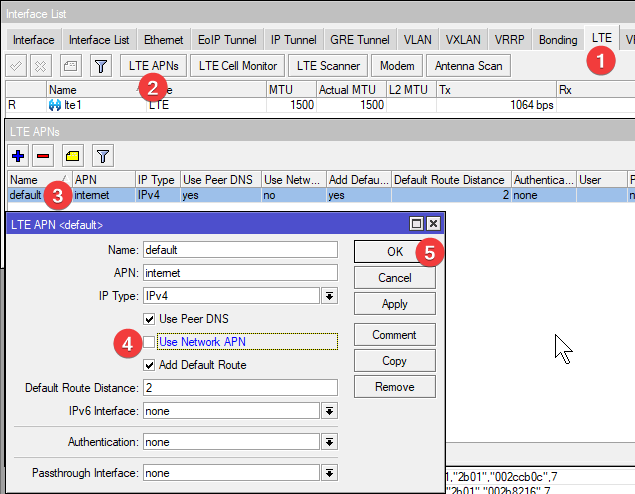Click the IP Type combo box value IPv4
This screenshot has height=494, width=635.
tap(231, 296)
